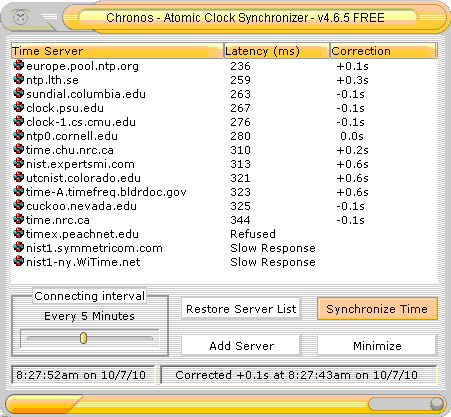Viewport: 451px width, 417px height.
Task: Click the globe icon beside europe.pool.ntp.org
Action: point(19,65)
